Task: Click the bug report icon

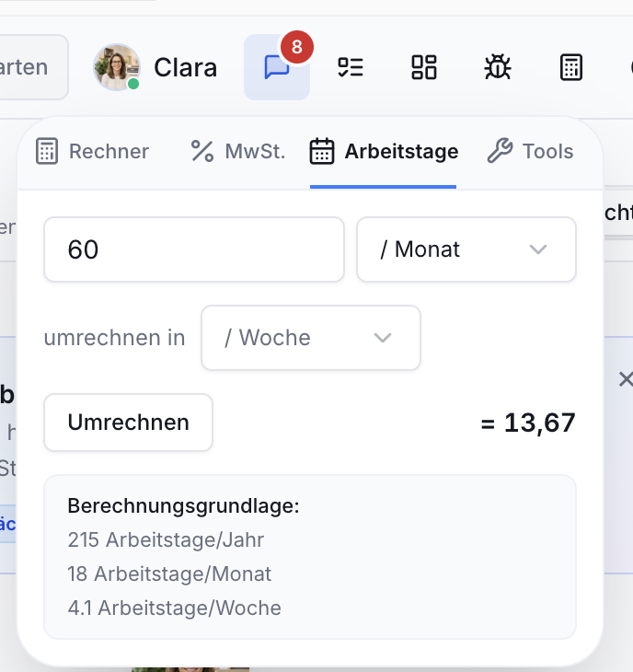Action: 498,67
